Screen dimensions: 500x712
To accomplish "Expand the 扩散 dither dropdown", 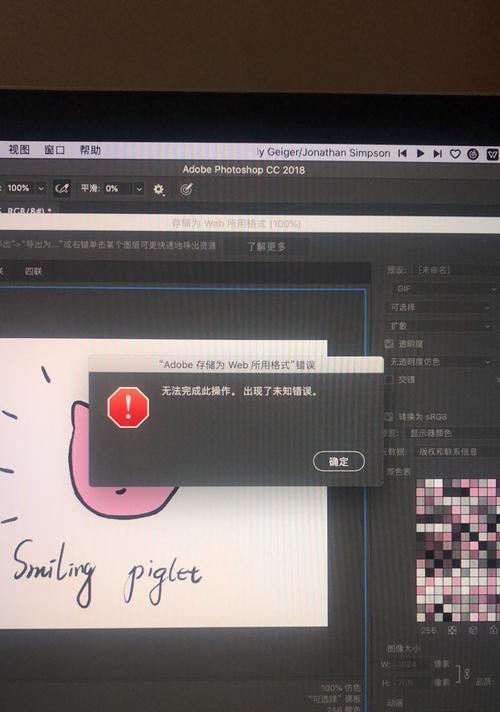I will [439, 326].
